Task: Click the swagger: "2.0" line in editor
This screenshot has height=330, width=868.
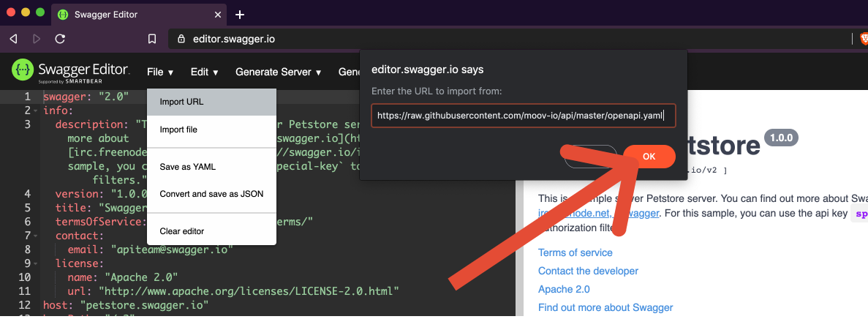Action: tap(86, 97)
